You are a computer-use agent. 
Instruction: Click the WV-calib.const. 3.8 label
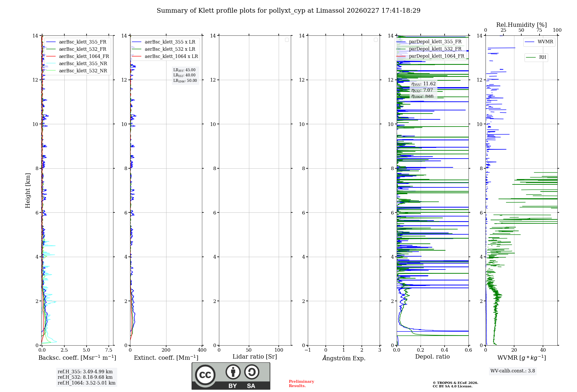512,371
